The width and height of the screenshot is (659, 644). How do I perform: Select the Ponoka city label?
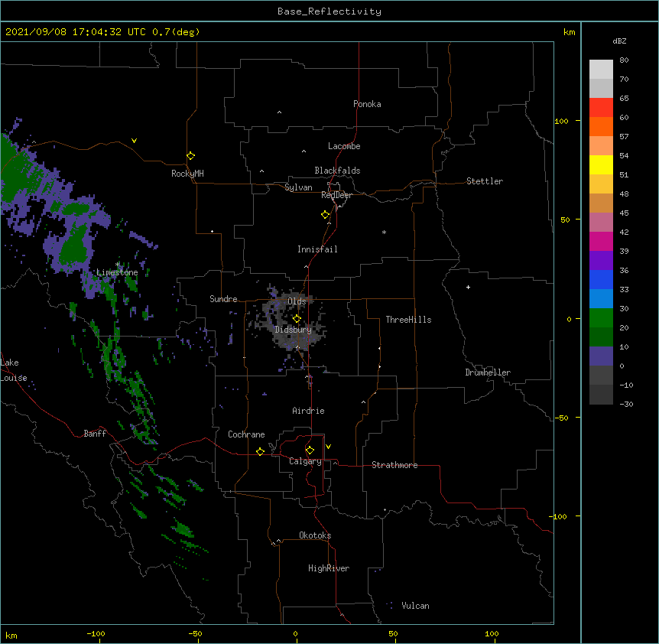click(367, 104)
